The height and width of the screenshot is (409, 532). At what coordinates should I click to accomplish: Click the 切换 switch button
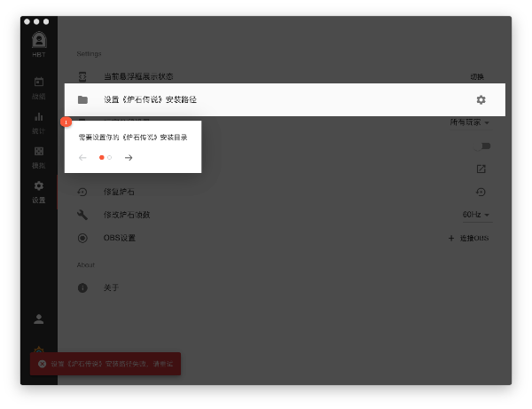point(477,76)
